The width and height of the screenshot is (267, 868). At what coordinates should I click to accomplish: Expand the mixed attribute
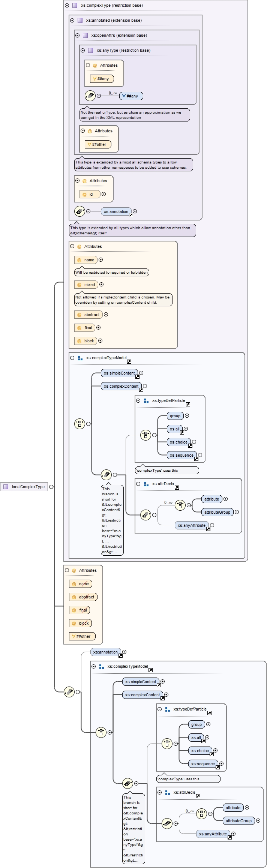click(101, 285)
